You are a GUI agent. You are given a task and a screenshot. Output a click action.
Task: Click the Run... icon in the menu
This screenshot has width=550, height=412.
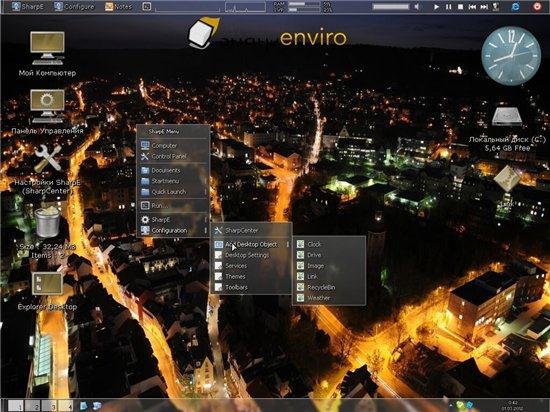tap(145, 205)
